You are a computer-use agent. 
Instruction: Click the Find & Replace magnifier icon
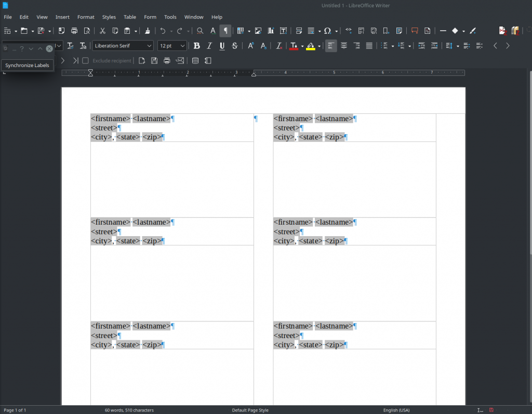point(200,31)
